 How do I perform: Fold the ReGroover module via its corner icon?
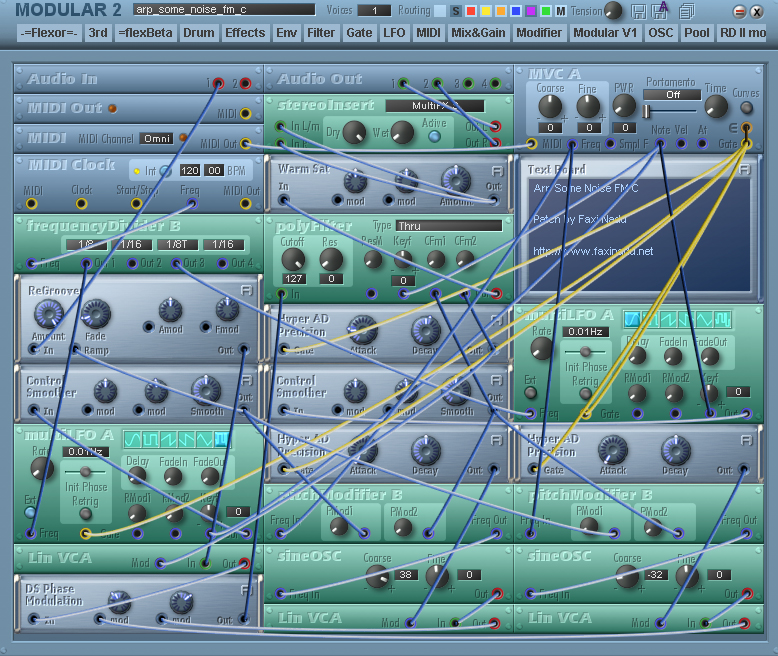[247, 290]
